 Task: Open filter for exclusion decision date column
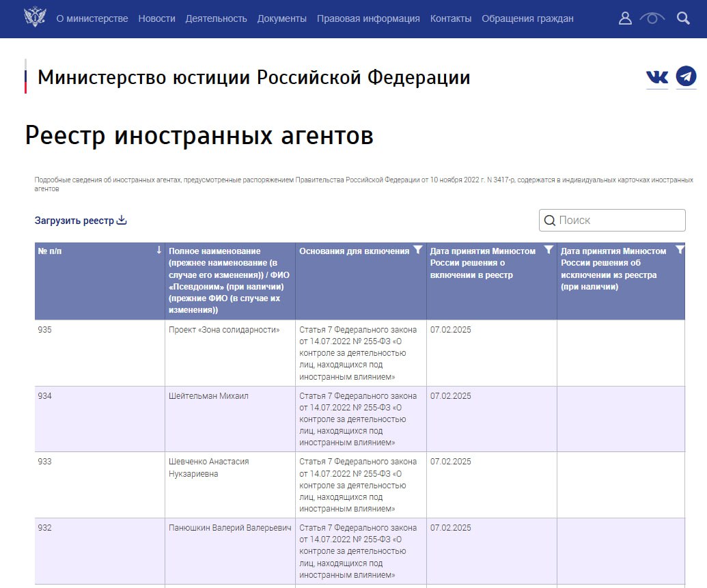pos(679,251)
